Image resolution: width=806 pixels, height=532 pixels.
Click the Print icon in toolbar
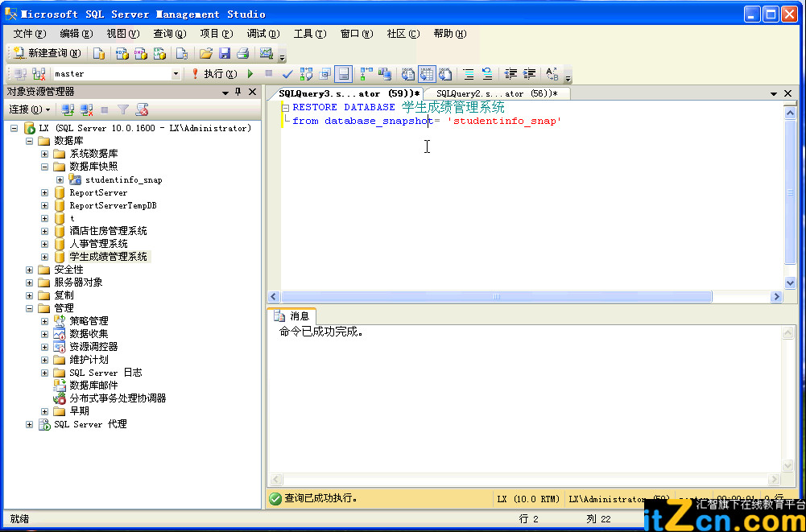coord(242,53)
